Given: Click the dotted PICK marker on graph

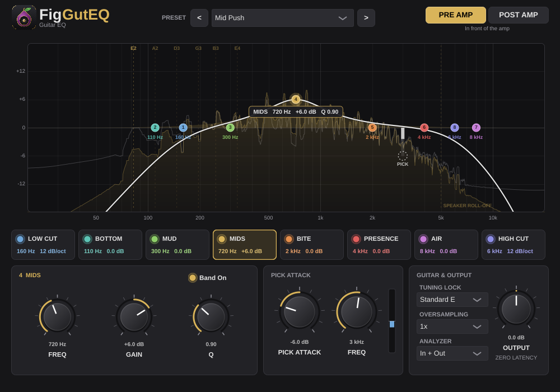Looking at the screenshot, I should coord(403,156).
